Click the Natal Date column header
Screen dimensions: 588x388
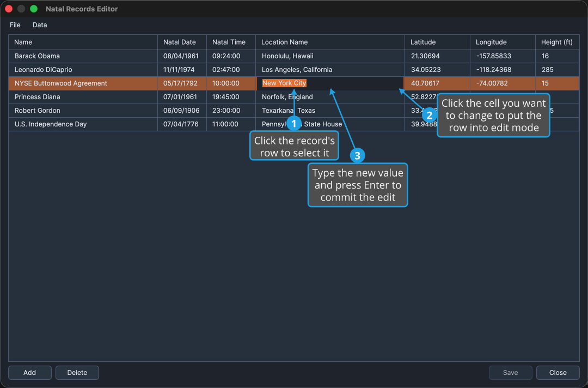182,42
